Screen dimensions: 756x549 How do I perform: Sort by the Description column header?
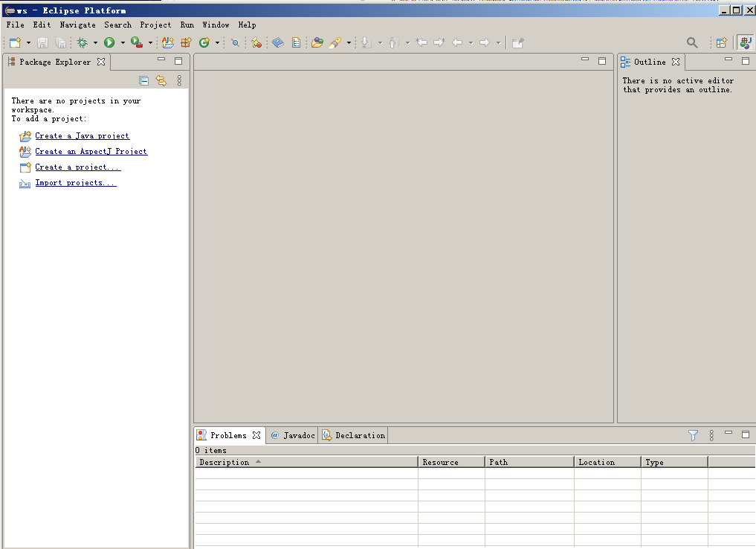coord(222,461)
